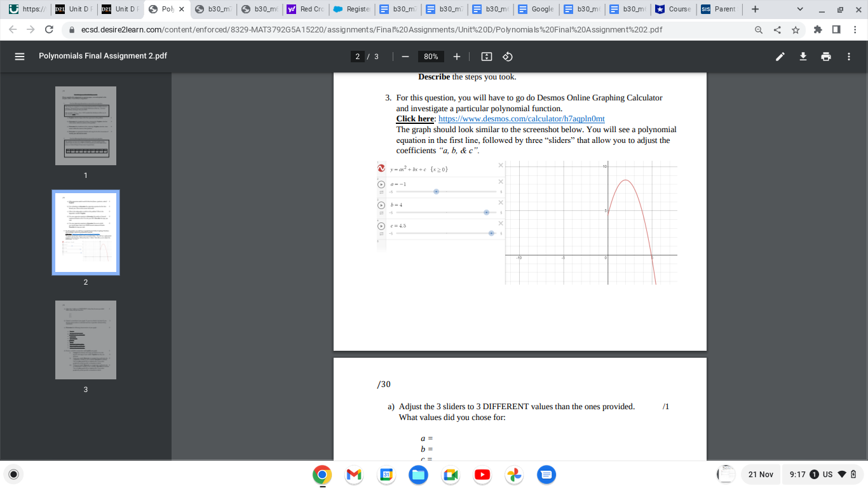View site information via the lock icon
868x488 pixels.
[72, 29]
